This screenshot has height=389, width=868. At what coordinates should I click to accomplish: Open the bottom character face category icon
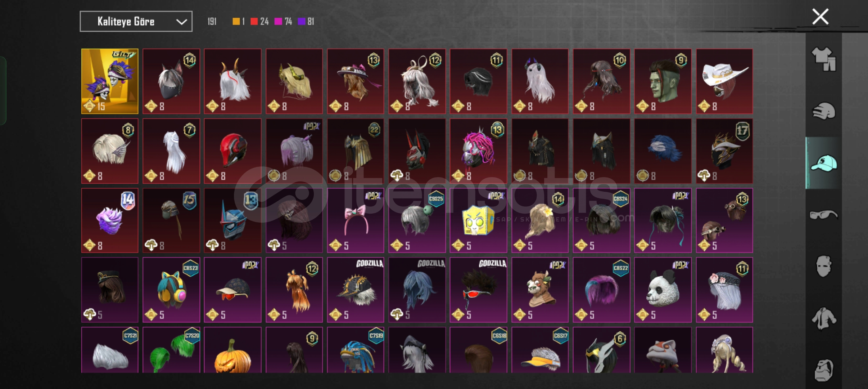pos(823,370)
